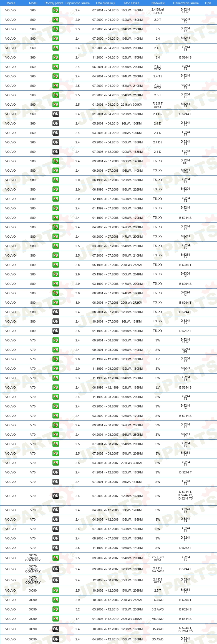Click production years 06.1998 -> 12.1999

click(x=105, y=387)
